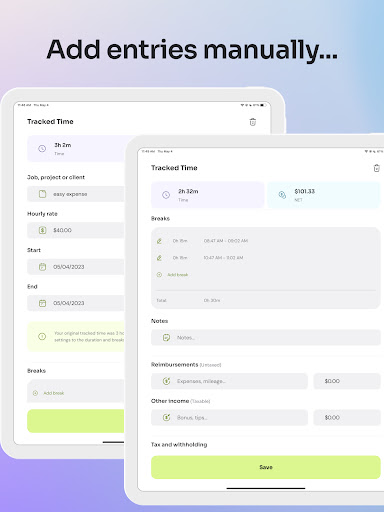Click the Reimbursements label

[174, 365]
